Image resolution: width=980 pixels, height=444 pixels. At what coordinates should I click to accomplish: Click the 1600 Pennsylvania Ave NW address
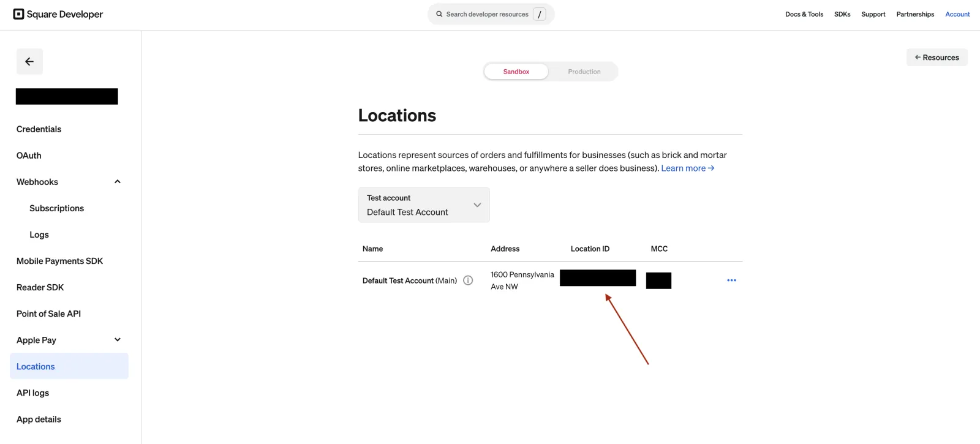[x=522, y=280]
